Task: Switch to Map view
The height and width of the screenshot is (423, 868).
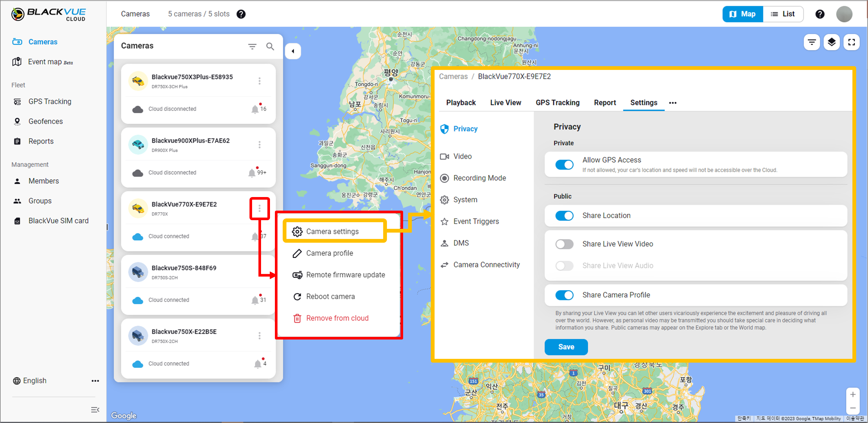Action: click(743, 14)
